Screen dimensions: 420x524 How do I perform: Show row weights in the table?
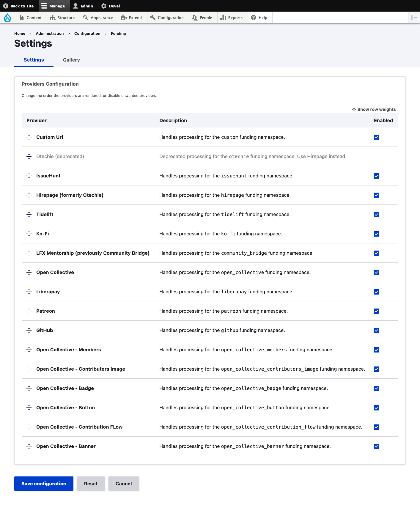(x=374, y=109)
